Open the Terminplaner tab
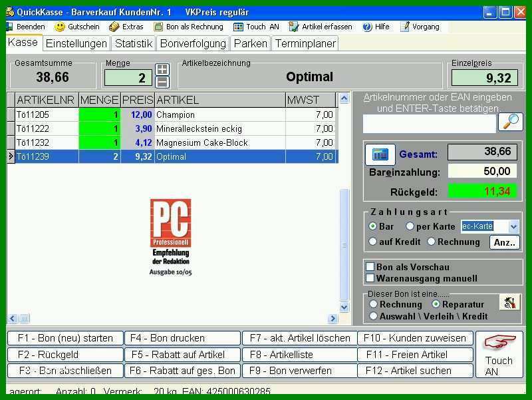 pyautogui.click(x=305, y=43)
